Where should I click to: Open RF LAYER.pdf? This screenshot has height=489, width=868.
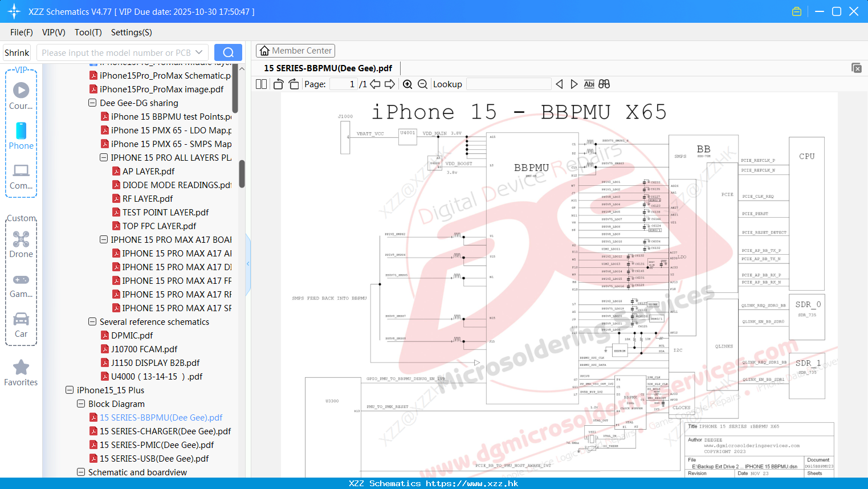pos(142,199)
